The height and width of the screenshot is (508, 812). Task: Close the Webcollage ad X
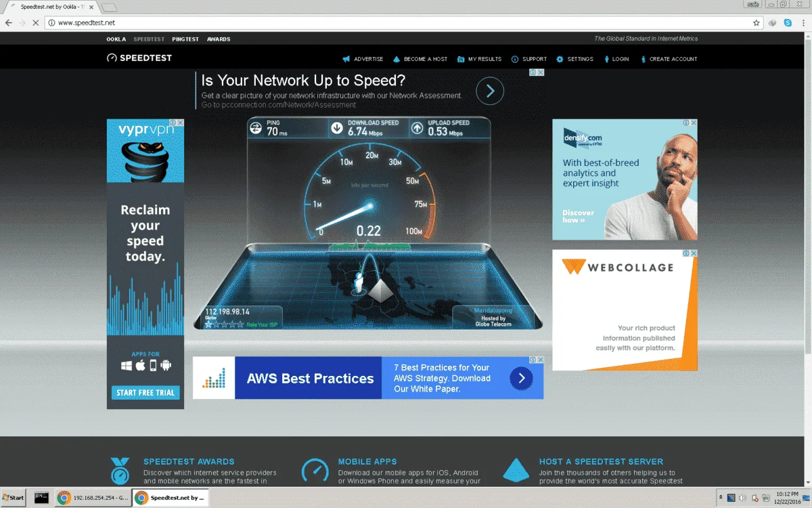[694, 253]
